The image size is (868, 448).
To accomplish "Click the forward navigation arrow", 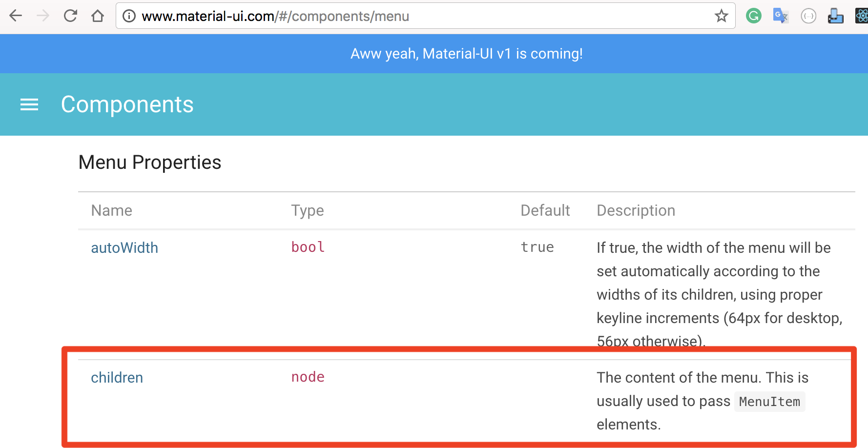I will (x=43, y=16).
